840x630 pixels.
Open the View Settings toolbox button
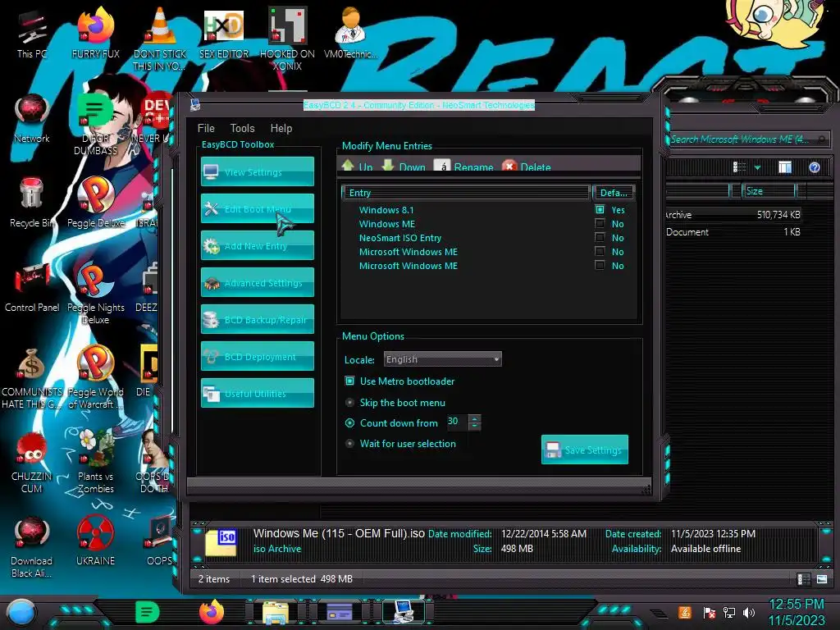pos(257,171)
